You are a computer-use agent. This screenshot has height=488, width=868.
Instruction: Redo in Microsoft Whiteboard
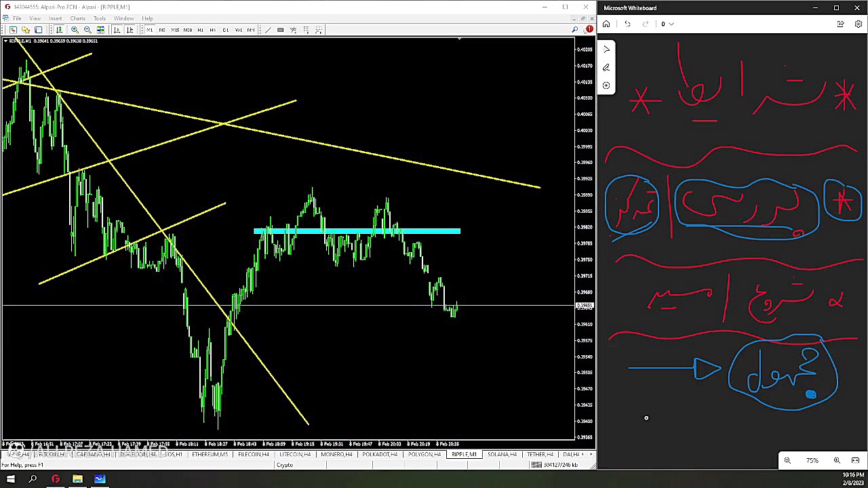click(645, 24)
